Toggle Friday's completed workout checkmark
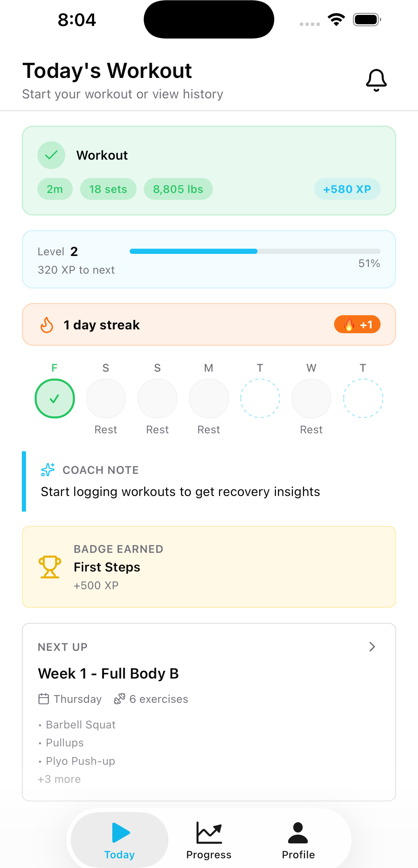 pyautogui.click(x=54, y=398)
